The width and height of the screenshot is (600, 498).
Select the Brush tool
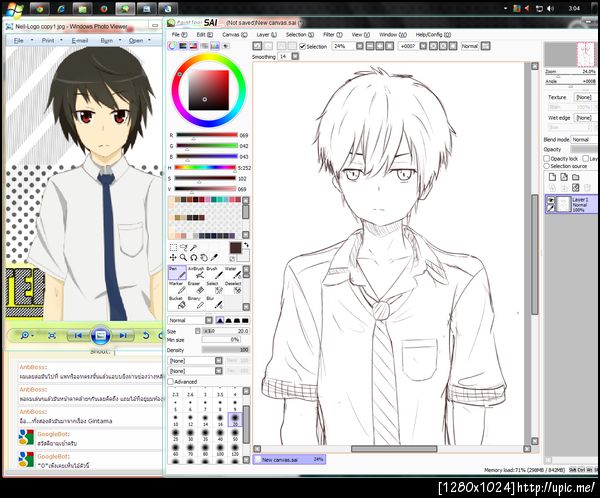point(214,273)
